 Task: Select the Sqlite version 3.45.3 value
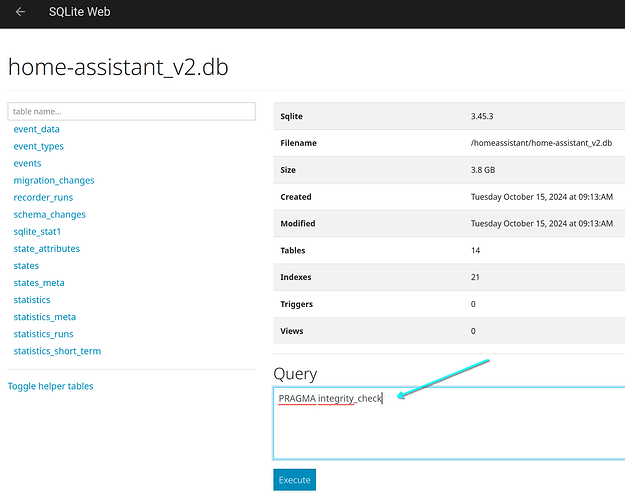[x=482, y=116]
